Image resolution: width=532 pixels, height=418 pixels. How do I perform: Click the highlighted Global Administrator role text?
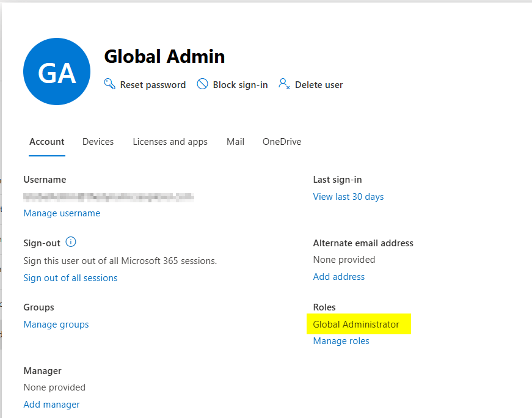click(356, 324)
